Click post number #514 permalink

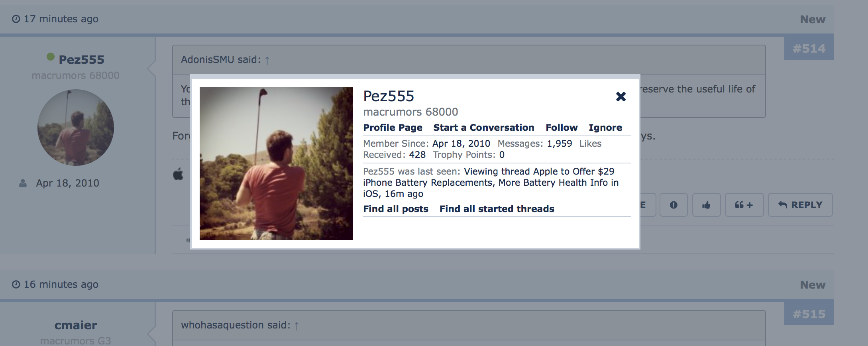[x=809, y=49]
